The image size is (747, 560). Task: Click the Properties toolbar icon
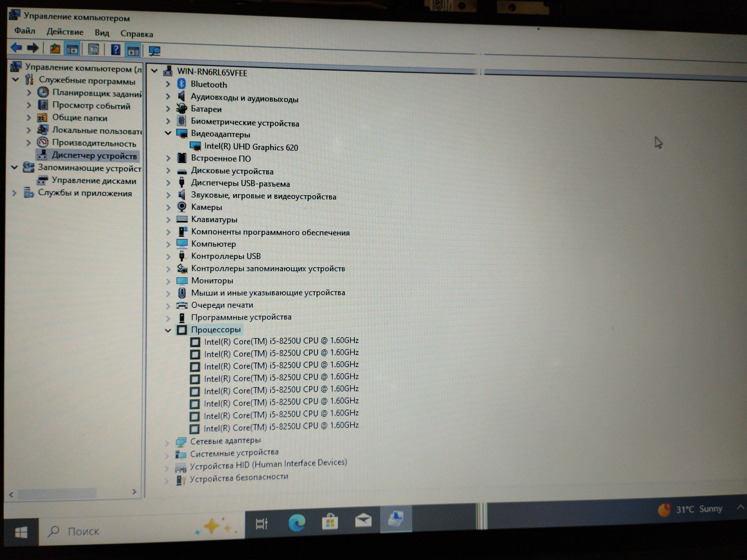coord(93,50)
